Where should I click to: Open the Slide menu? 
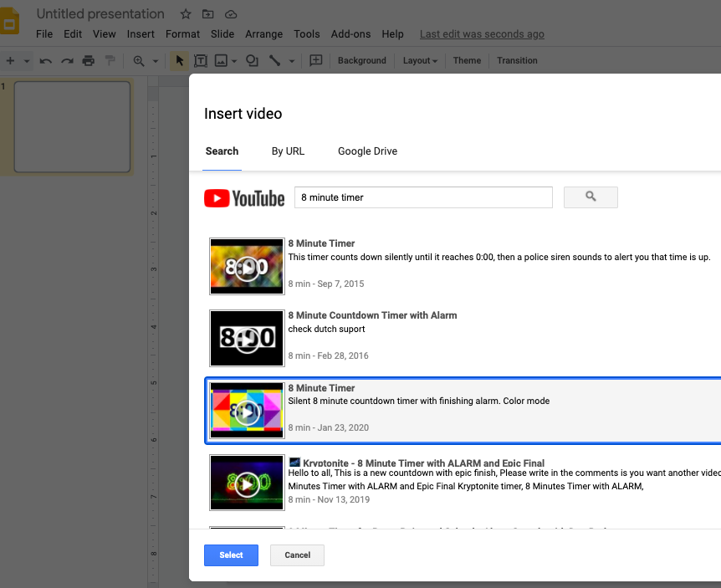click(222, 34)
